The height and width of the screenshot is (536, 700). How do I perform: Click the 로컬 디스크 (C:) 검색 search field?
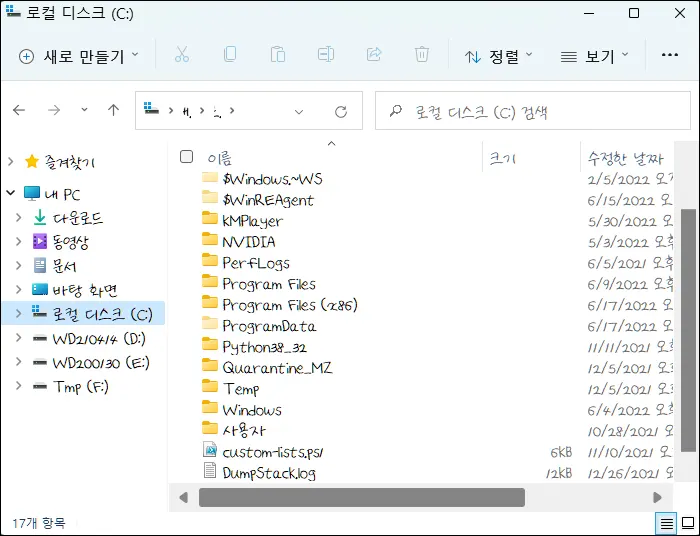tap(533, 111)
